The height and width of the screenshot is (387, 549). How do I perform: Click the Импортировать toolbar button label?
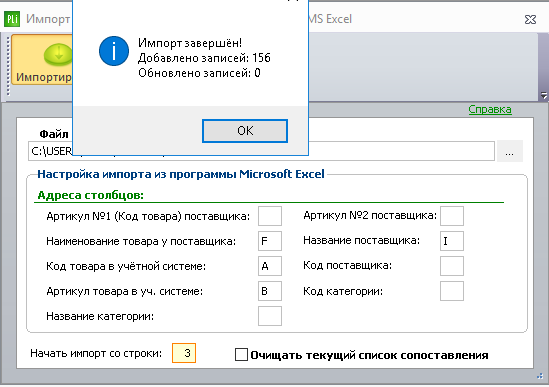tap(44, 77)
